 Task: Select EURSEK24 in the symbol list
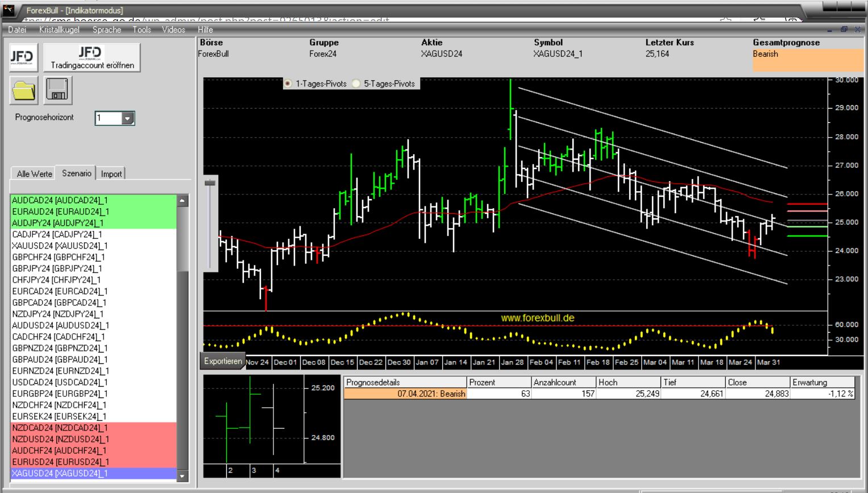tap(94, 416)
